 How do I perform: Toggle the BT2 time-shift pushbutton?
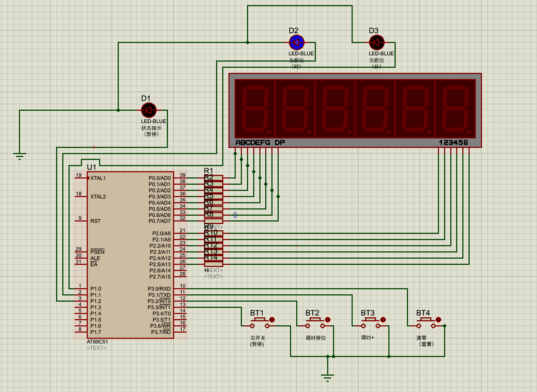(315, 323)
